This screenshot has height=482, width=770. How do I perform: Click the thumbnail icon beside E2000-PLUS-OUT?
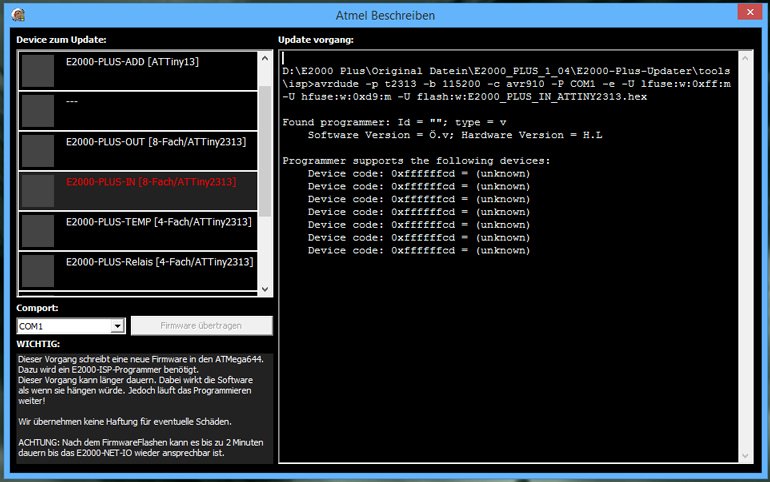click(x=38, y=150)
